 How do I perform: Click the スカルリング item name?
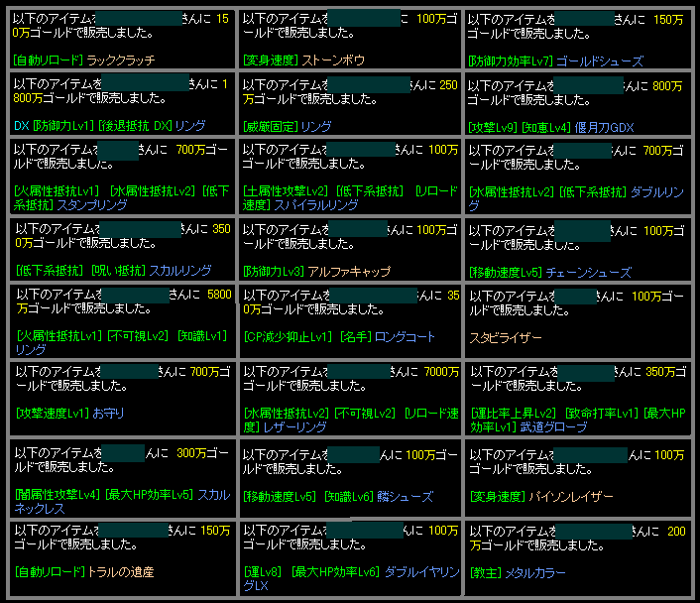180,270
